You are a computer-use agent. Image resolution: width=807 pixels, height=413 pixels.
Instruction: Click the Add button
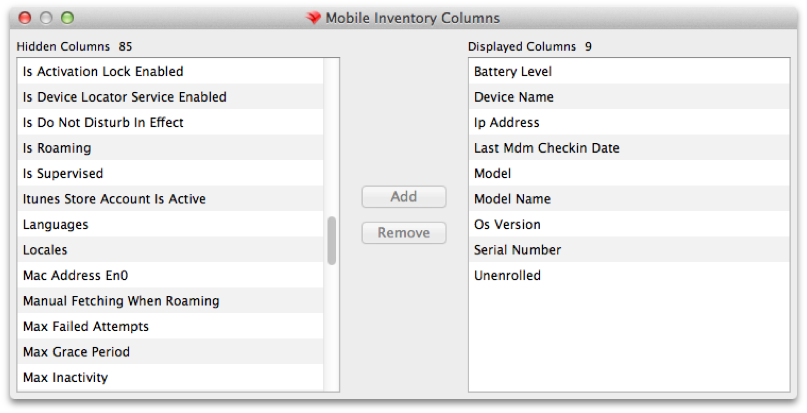404,197
